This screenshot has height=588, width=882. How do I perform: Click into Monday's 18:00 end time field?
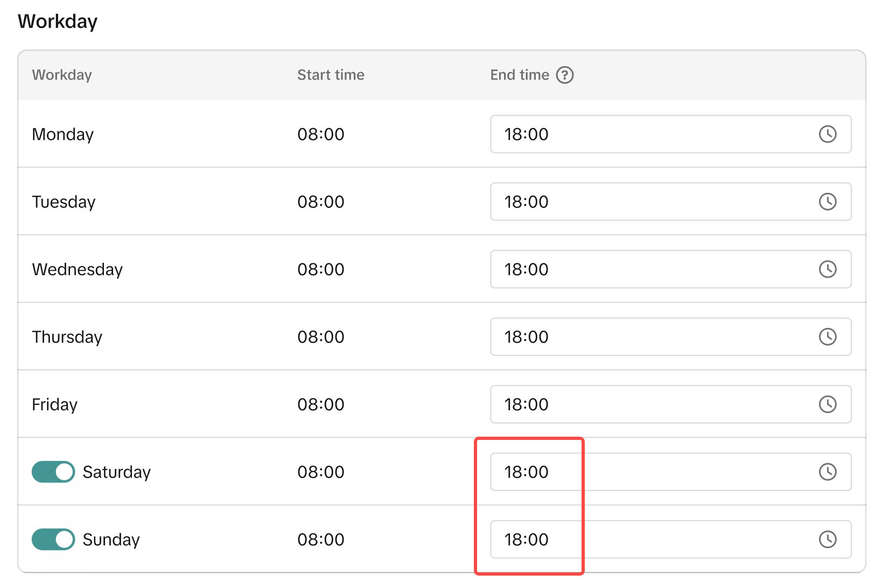click(x=646, y=134)
